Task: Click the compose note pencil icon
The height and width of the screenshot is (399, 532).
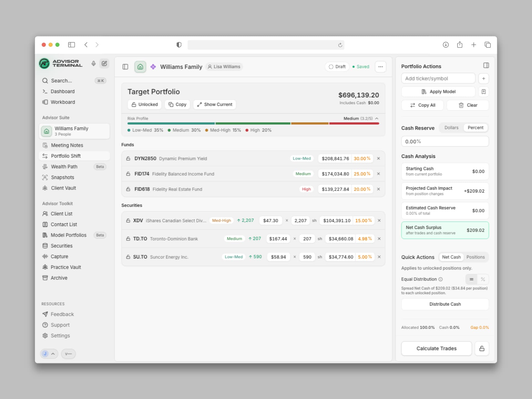Action: coord(104,63)
